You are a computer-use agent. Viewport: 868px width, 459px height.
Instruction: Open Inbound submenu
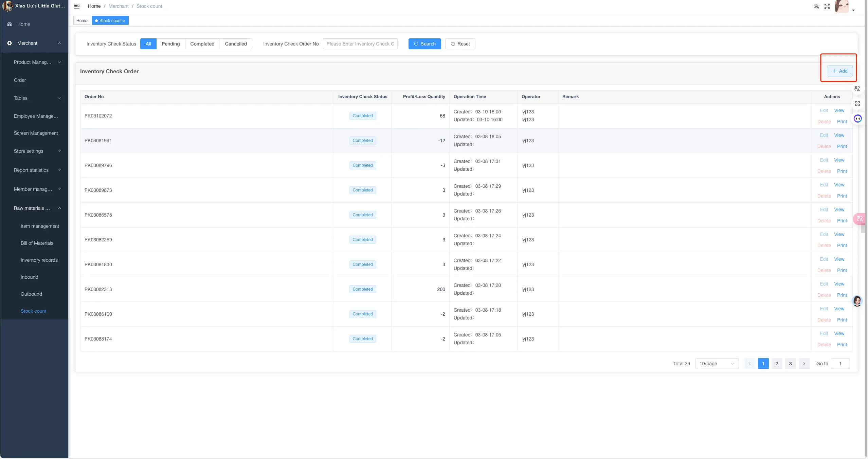[34, 277]
